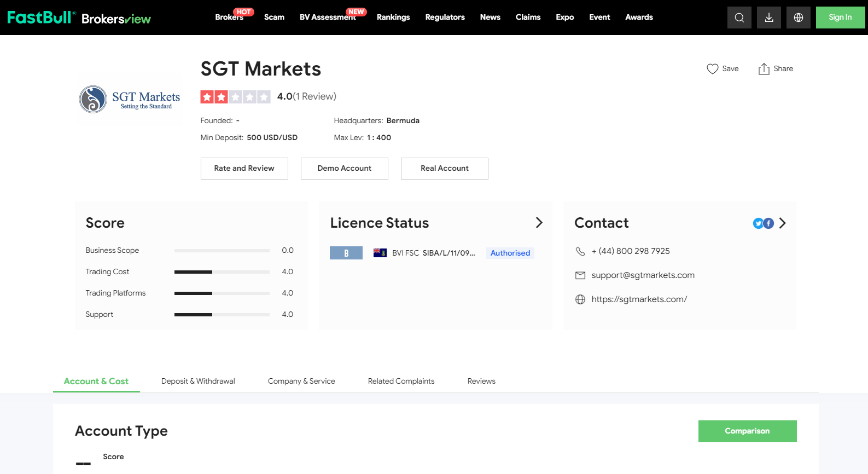Click the SGT Markets broker logo

(130, 100)
